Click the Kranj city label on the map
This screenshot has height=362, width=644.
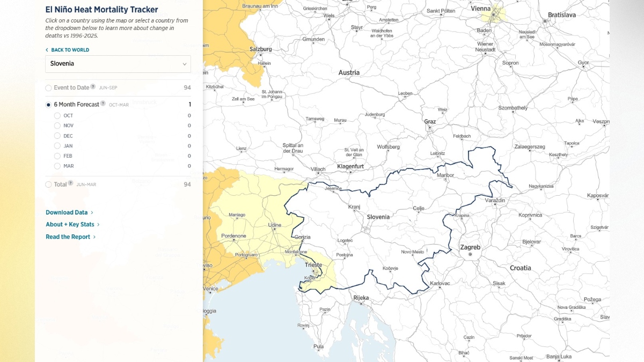point(354,207)
